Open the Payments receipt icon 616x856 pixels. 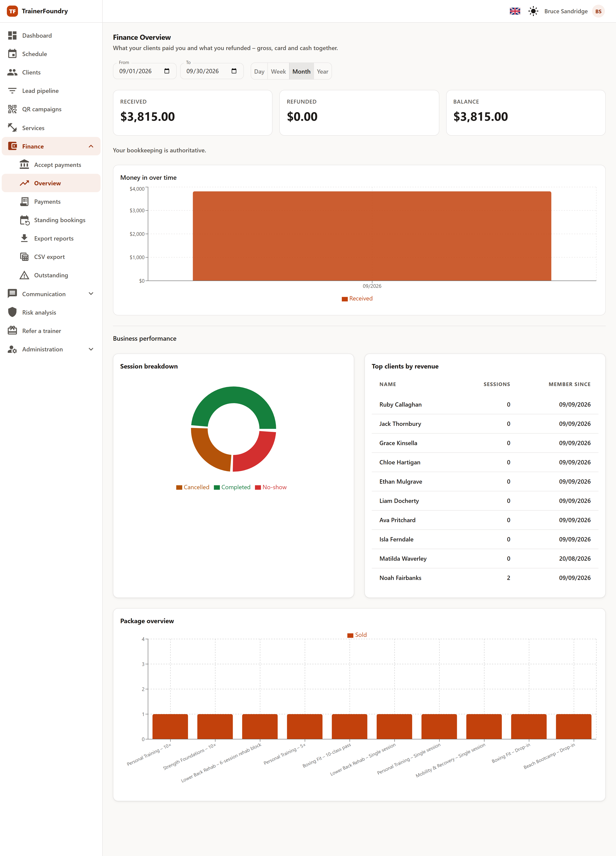(25, 202)
